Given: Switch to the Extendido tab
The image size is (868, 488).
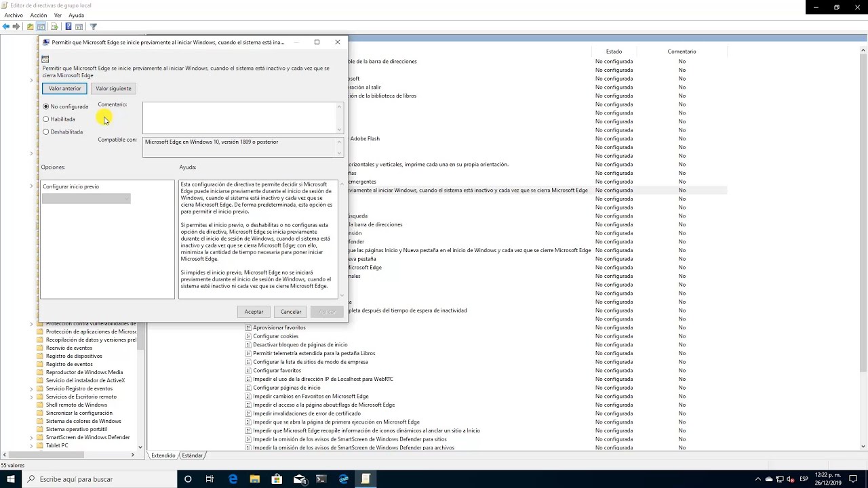Looking at the screenshot, I should pyautogui.click(x=163, y=455).
